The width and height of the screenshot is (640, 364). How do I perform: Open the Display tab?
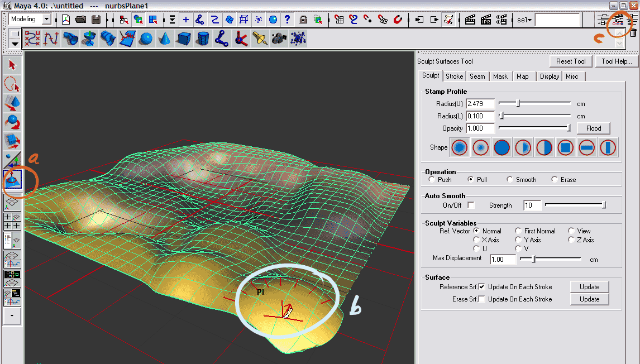pyautogui.click(x=550, y=76)
